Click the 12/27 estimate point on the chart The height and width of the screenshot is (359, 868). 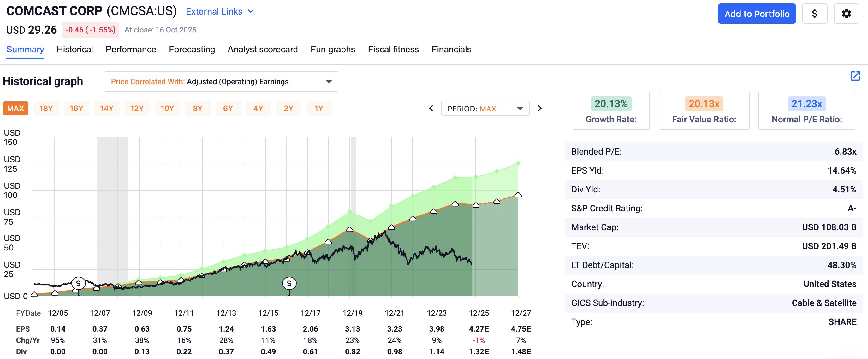pos(518,195)
